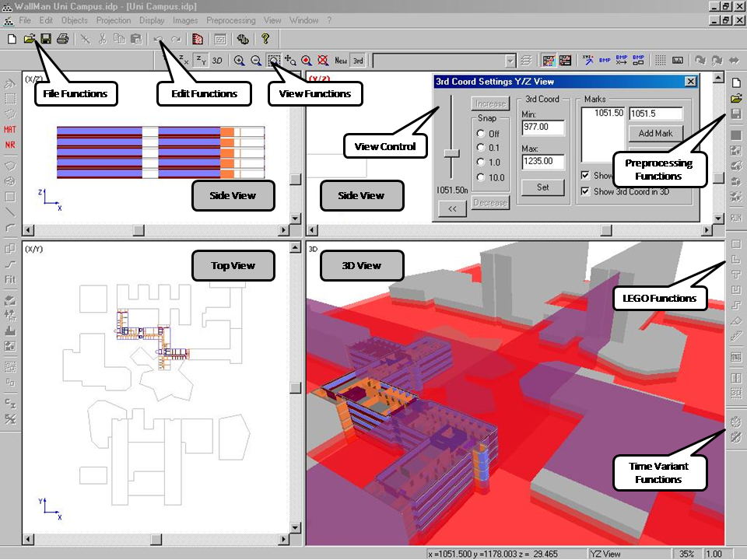The image size is (747, 560).
Task: Select Snap 'Off' radio button
Action: [x=481, y=134]
